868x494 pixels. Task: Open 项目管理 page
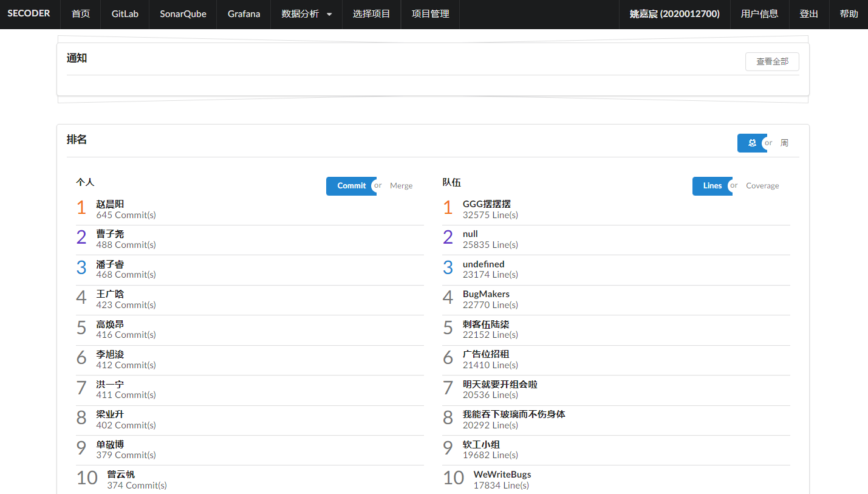(x=430, y=14)
